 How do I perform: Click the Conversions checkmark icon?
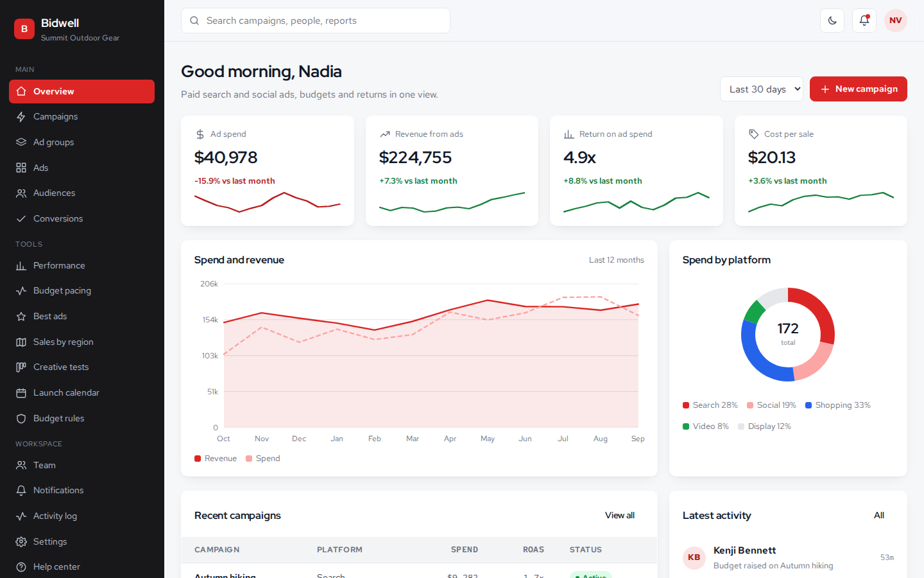pos(21,218)
